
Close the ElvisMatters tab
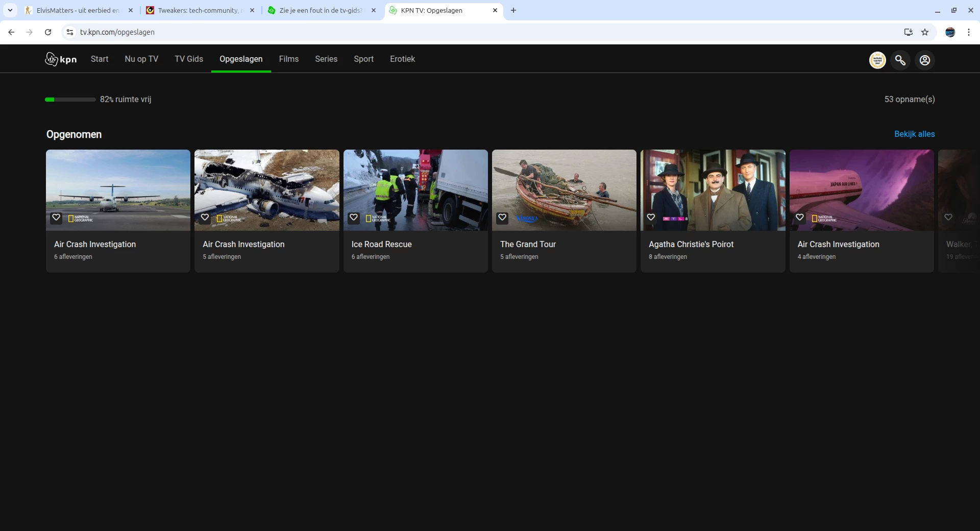pyautogui.click(x=131, y=10)
